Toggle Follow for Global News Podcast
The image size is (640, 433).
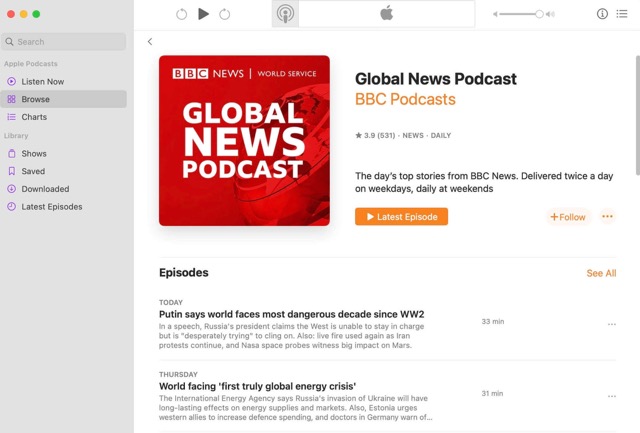pyautogui.click(x=568, y=217)
